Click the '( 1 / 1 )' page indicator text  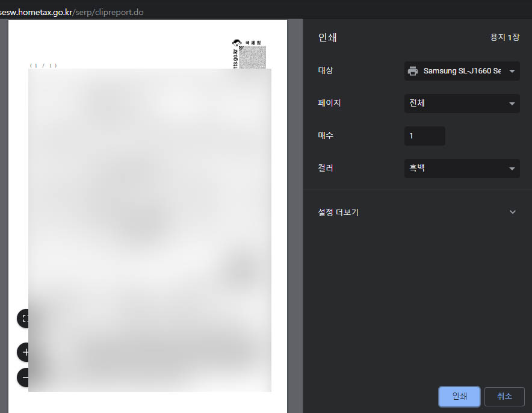coord(43,66)
